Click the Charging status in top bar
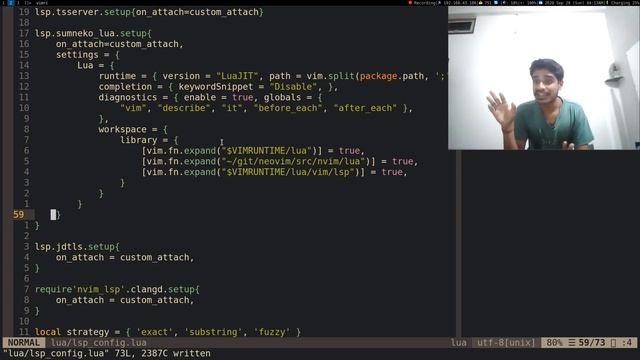Viewport: 640px width, 360px height. coord(624,2)
